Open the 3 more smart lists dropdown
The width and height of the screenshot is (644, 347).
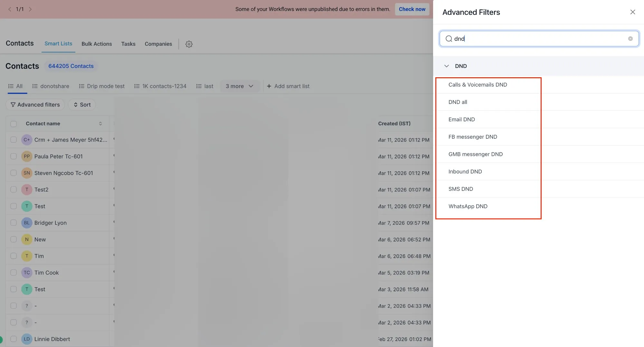(240, 86)
